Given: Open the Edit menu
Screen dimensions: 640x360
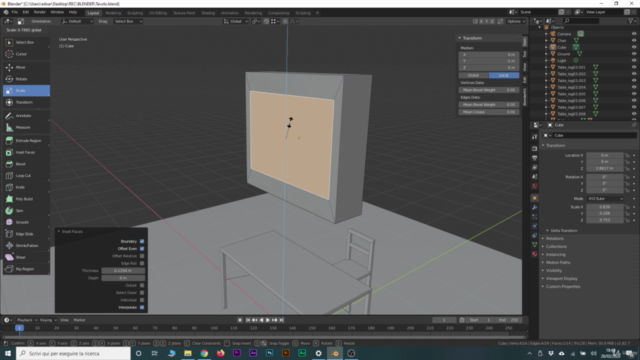Looking at the screenshot, I should point(26,12).
